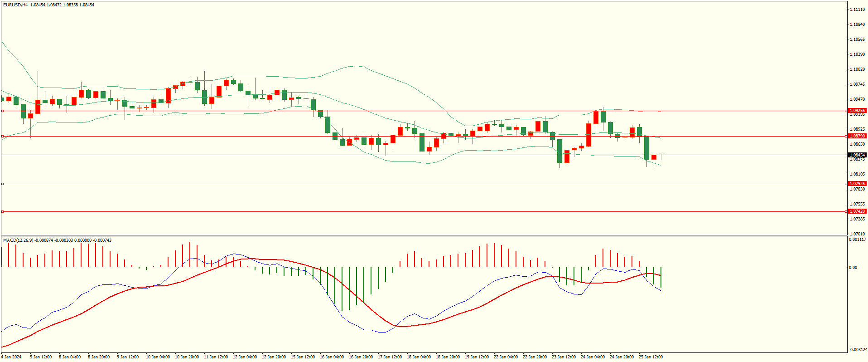Screen dimensions: 868x362
Task: Click the 1.09256 red price level tag
Action: [x=857, y=111]
